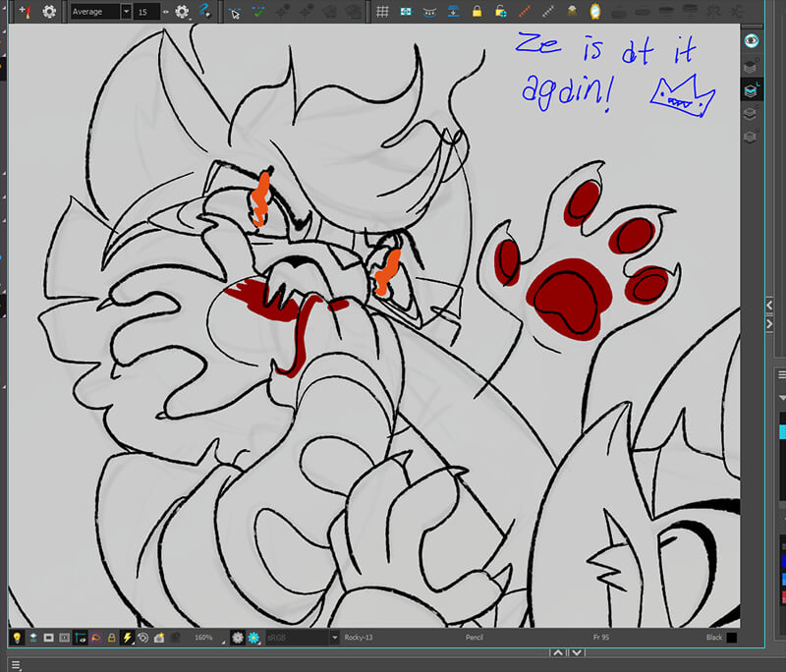
Task: Click the grey layers icon just below highlighted one
Action: tap(751, 114)
